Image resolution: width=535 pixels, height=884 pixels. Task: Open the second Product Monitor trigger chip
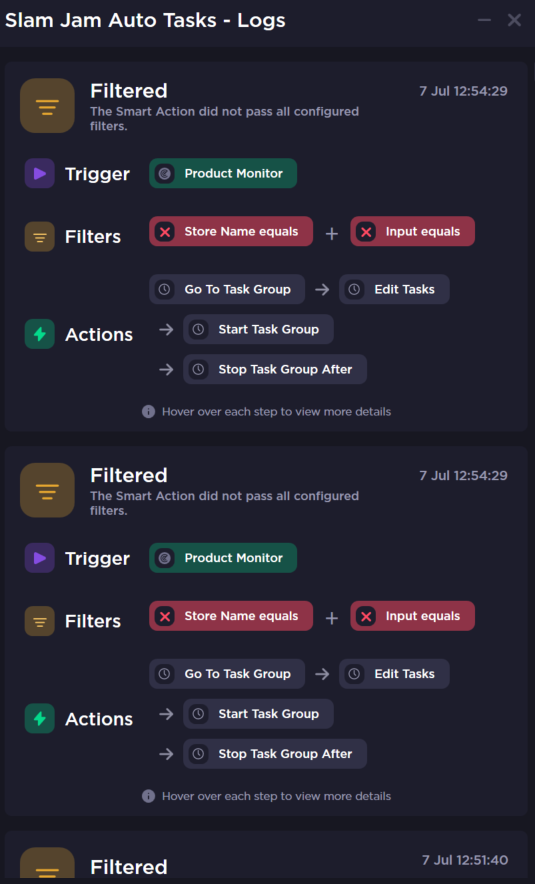pyautogui.click(x=223, y=558)
